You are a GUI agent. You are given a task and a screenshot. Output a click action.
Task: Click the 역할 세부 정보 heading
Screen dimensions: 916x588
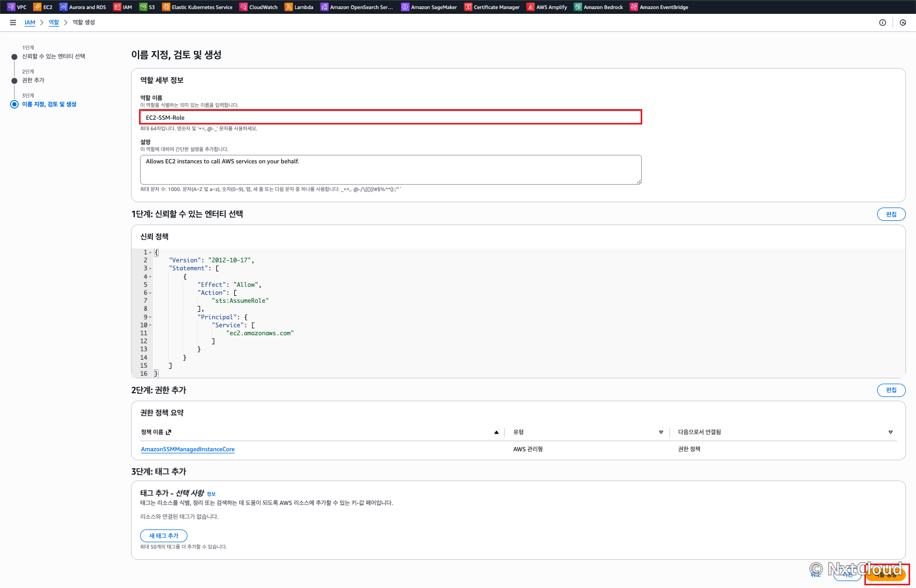[x=162, y=80]
